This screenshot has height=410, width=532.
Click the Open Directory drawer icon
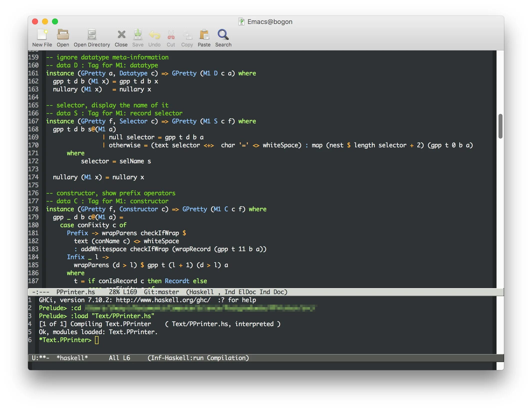(x=92, y=35)
